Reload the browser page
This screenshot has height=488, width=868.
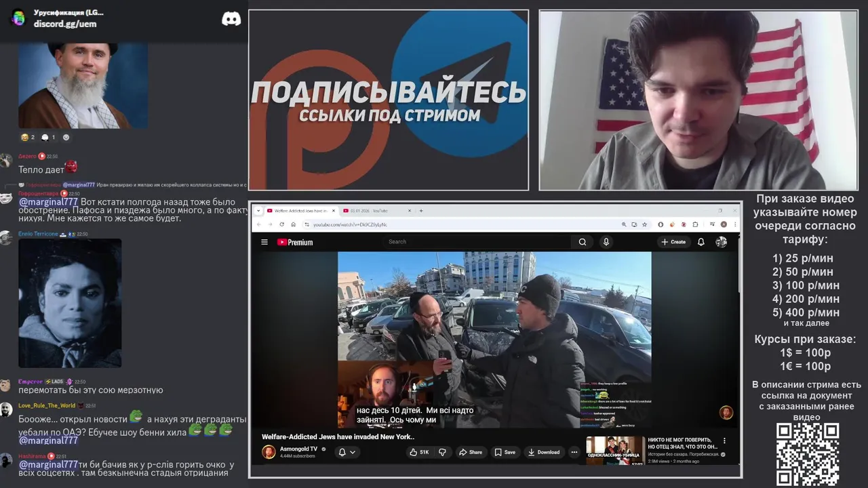282,224
